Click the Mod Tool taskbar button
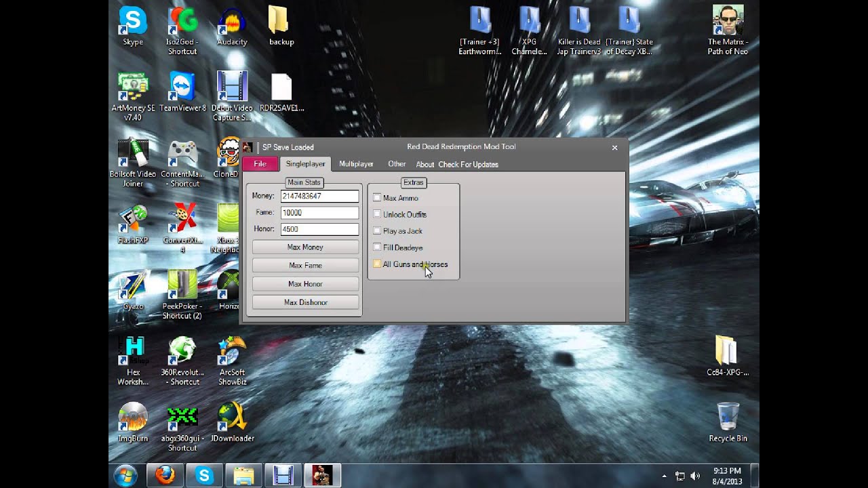The width and height of the screenshot is (868, 488). (x=323, y=475)
